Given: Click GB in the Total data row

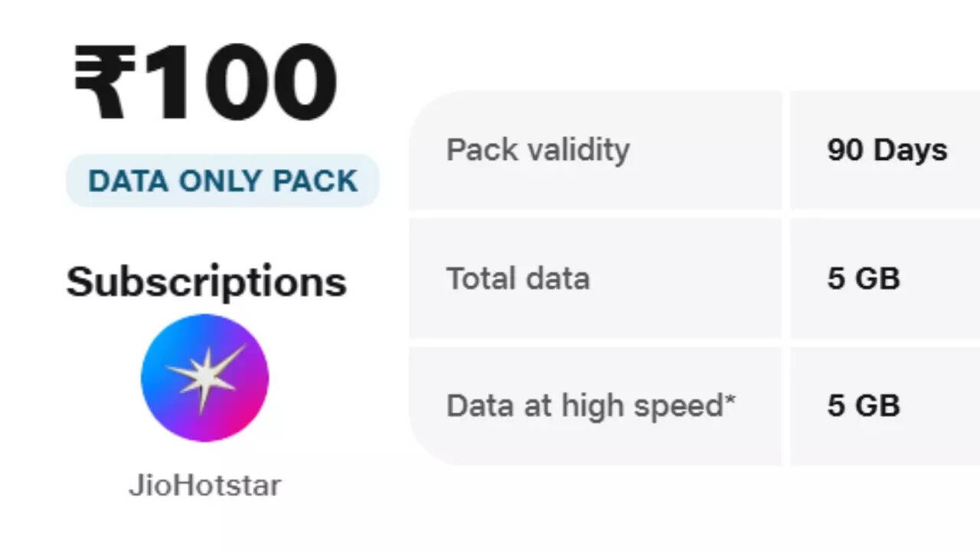Looking at the screenshot, I should (877, 278).
